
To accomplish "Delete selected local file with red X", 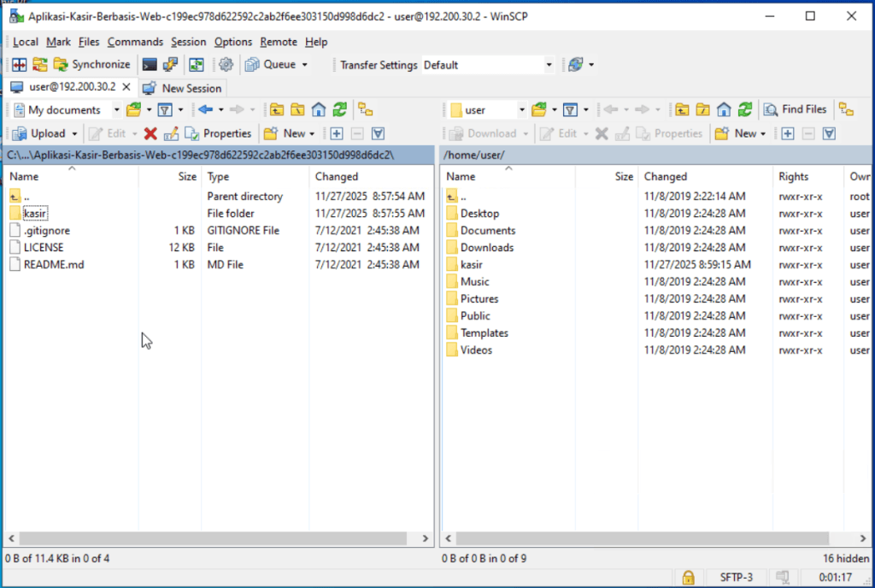I will [x=150, y=133].
